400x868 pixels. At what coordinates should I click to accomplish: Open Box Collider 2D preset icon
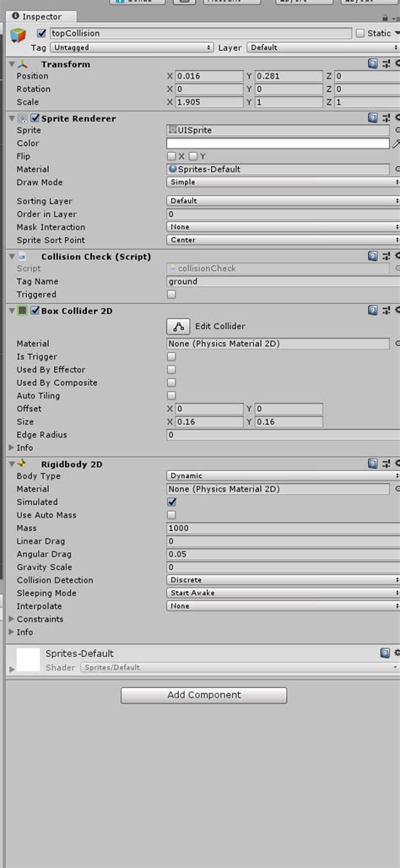click(x=386, y=311)
